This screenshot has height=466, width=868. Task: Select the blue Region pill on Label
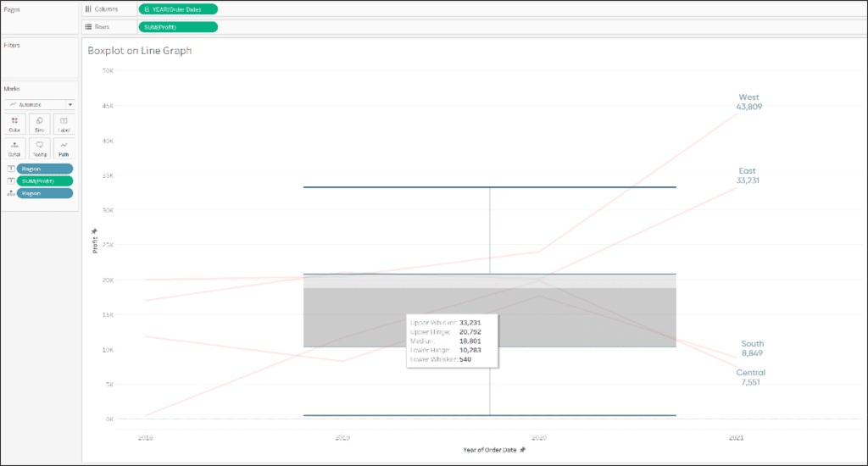(x=45, y=169)
